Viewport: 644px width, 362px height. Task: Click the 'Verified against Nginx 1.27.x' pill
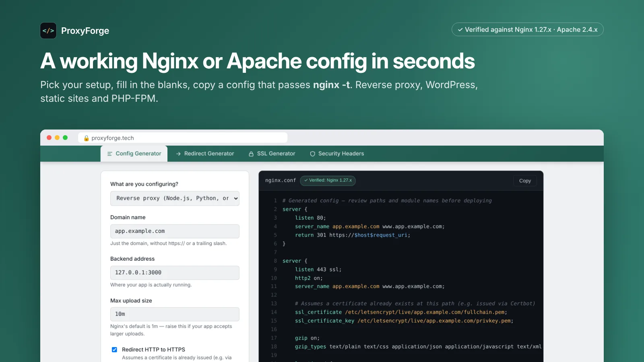527,29
